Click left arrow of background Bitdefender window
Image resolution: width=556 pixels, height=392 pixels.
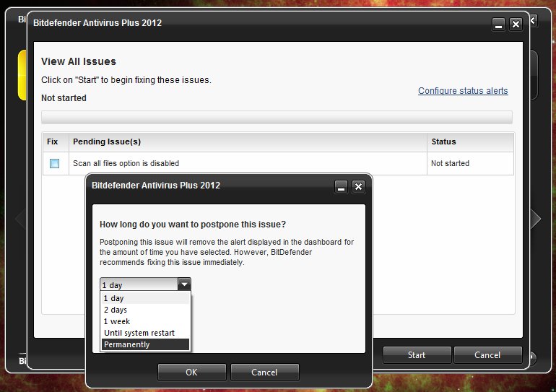(20, 219)
